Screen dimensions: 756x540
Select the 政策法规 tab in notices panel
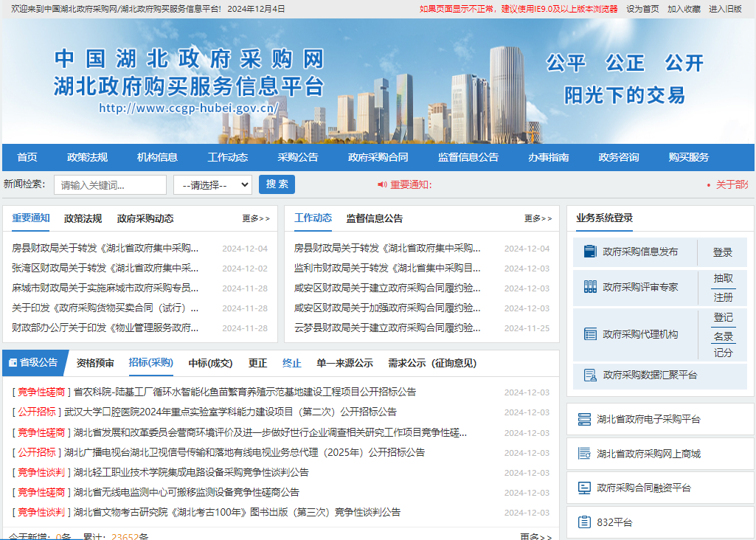pos(83,218)
